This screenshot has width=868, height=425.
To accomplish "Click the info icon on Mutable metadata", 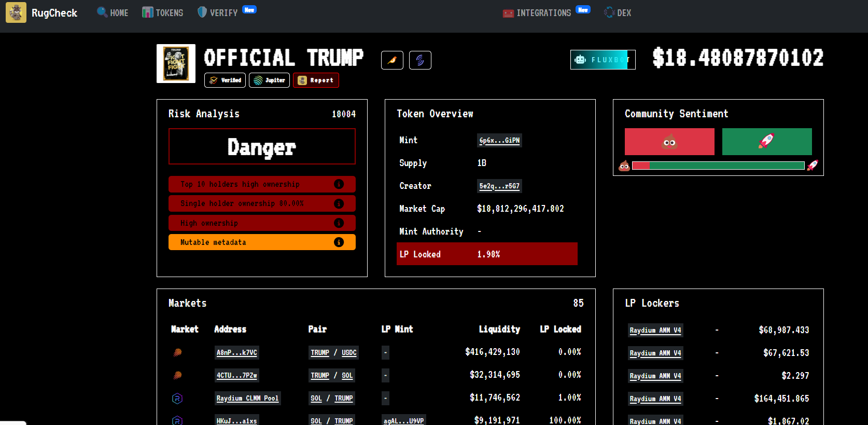I will (x=339, y=242).
